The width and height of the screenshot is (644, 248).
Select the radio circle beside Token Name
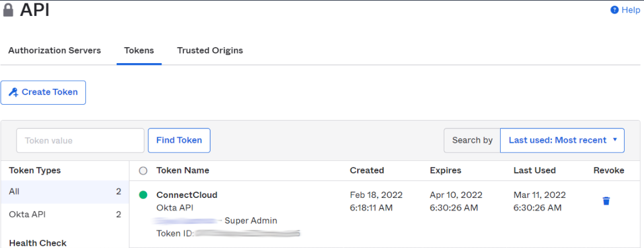tap(143, 171)
